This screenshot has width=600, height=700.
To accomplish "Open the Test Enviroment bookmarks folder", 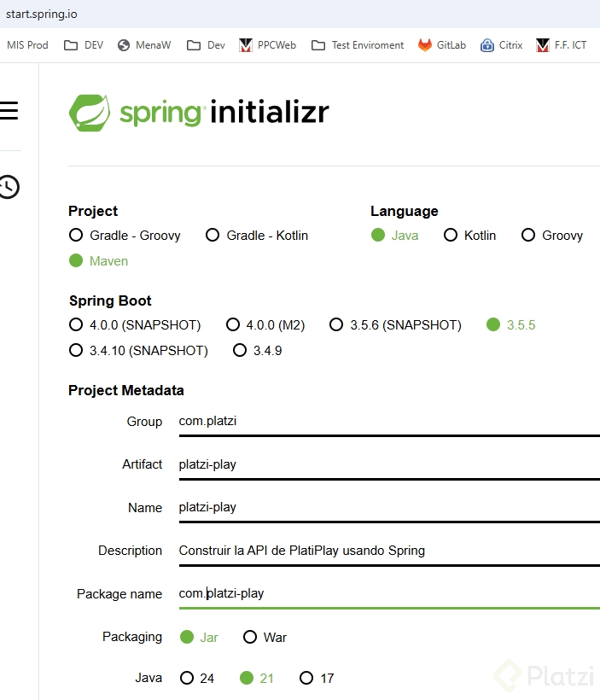I will pyautogui.click(x=357, y=44).
